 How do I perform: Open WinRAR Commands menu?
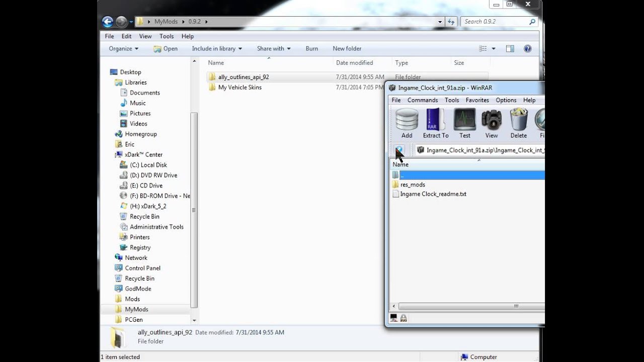pos(423,100)
